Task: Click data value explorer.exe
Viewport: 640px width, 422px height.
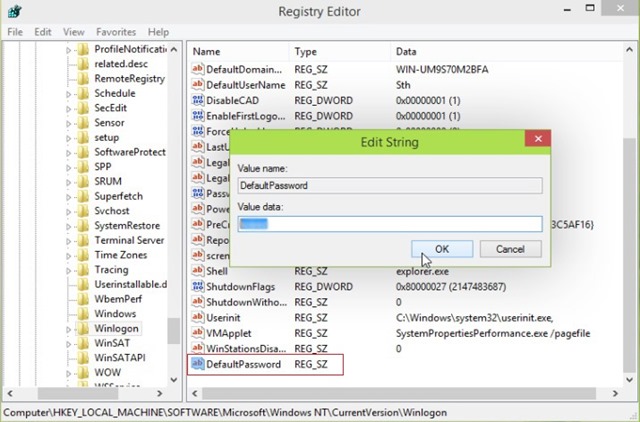Action: point(422,271)
